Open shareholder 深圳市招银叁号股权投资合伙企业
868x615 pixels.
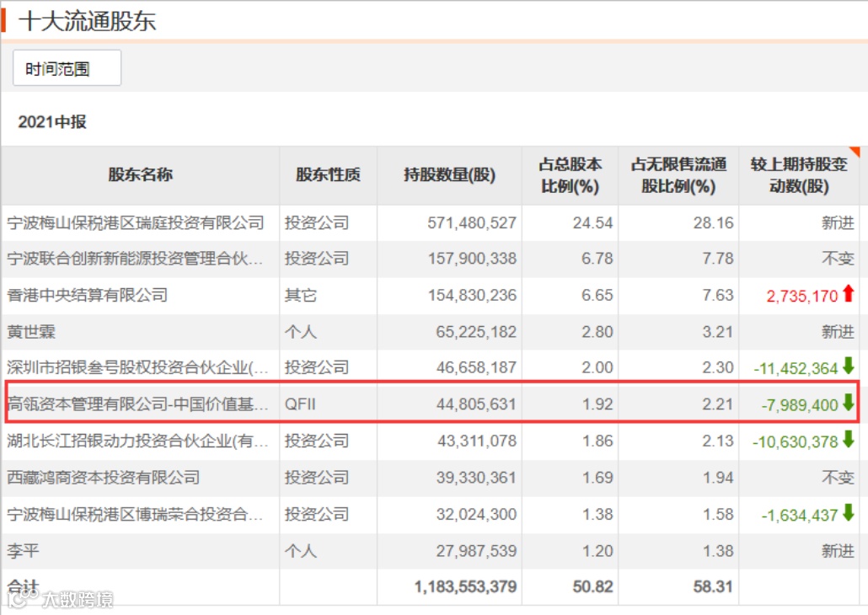137,367
